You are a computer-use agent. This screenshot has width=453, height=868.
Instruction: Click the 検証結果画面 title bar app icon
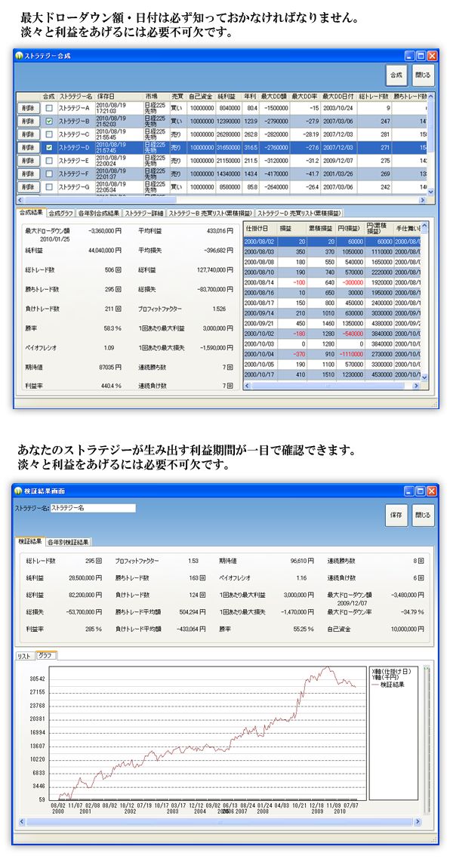pos(19,491)
